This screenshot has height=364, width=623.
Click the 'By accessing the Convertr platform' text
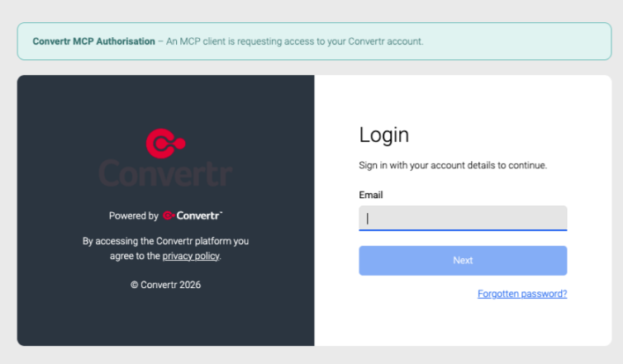pos(166,248)
